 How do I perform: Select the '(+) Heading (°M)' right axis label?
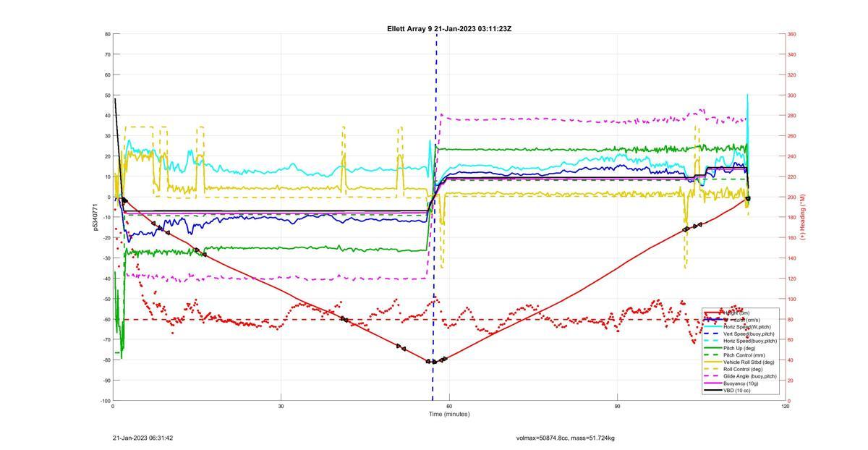pyautogui.click(x=801, y=217)
